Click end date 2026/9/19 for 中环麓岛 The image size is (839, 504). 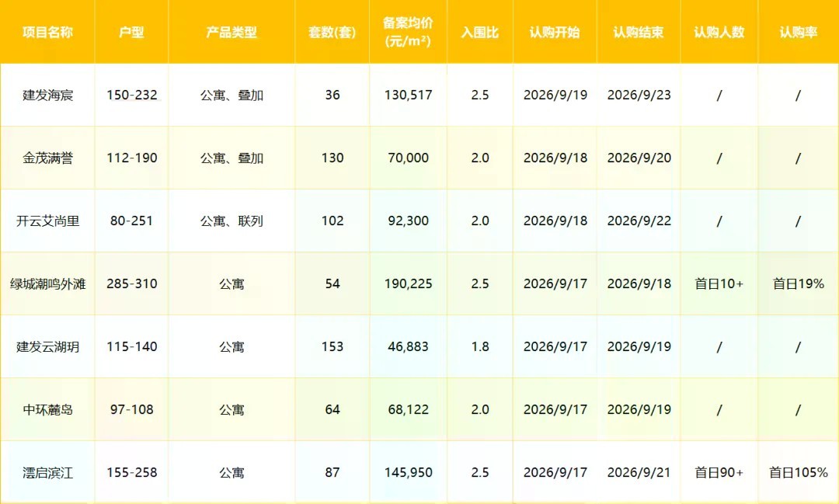coord(639,410)
